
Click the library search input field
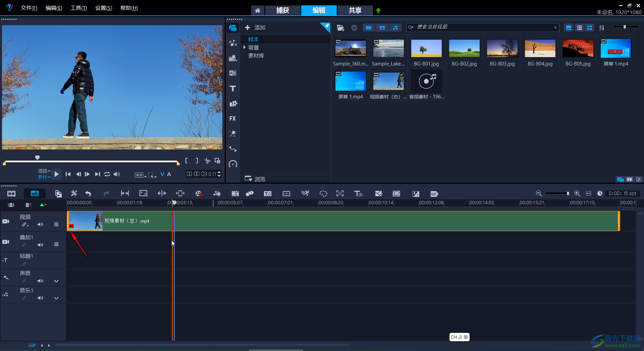(483, 27)
